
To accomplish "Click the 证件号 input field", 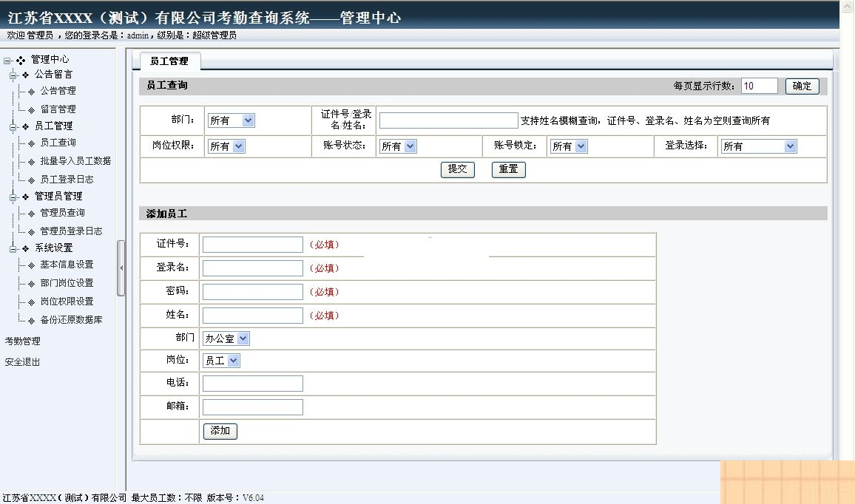I will tap(252, 245).
